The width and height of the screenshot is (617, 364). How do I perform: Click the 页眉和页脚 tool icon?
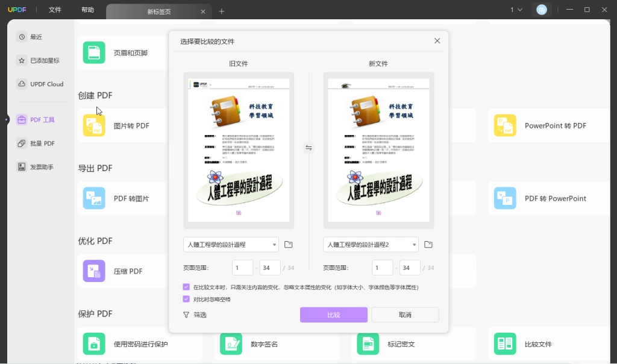click(x=94, y=52)
